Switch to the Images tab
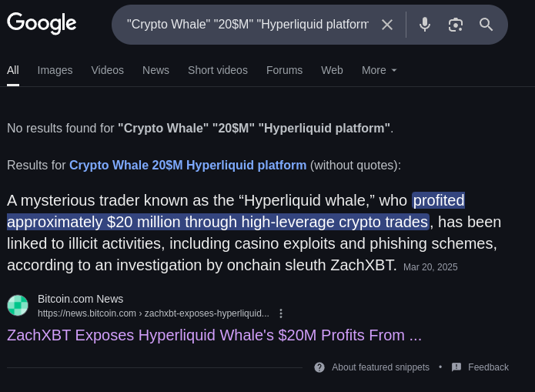Image resolution: width=535 pixels, height=392 pixels. click(55, 70)
